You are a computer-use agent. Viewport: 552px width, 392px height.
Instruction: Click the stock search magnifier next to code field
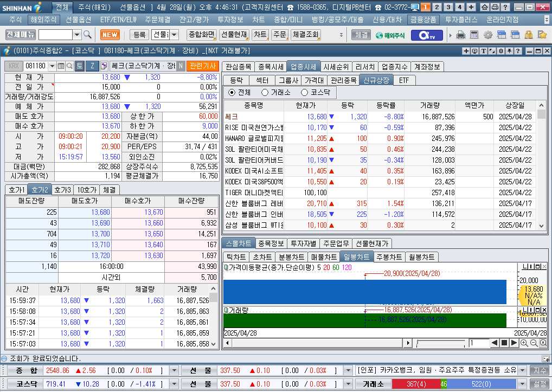pyautogui.click(x=70, y=66)
